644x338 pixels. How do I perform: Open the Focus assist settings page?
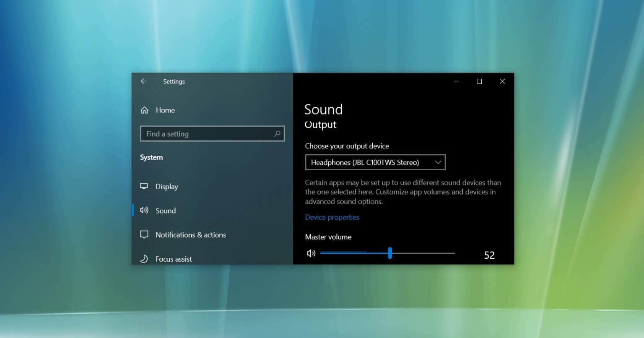click(174, 259)
